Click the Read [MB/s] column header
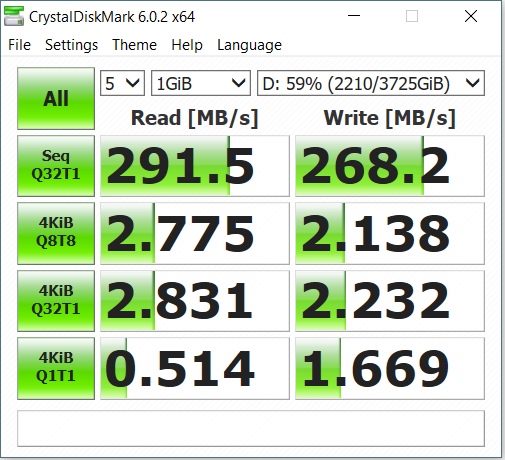Screen dimensions: 505x460 click(x=195, y=118)
